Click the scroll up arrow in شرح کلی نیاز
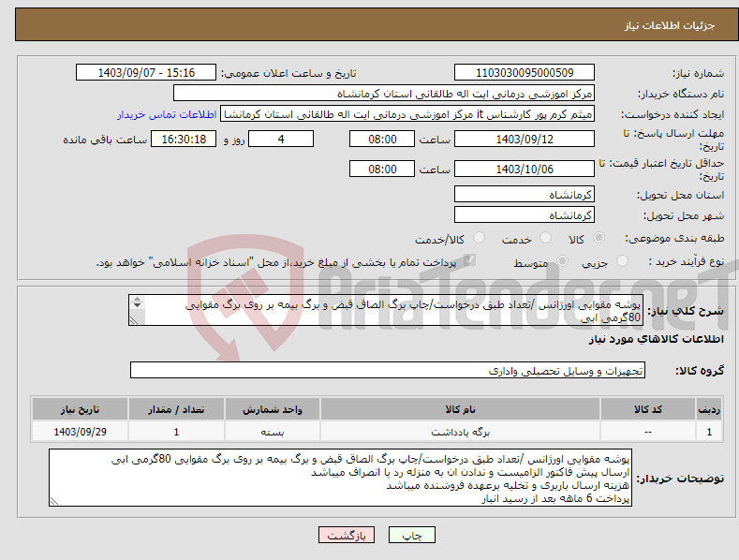This screenshot has height=560, width=739. tap(137, 299)
